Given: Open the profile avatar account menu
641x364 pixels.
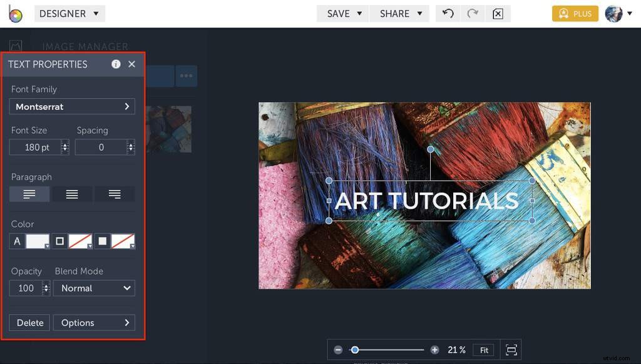Looking at the screenshot, I should coord(614,13).
